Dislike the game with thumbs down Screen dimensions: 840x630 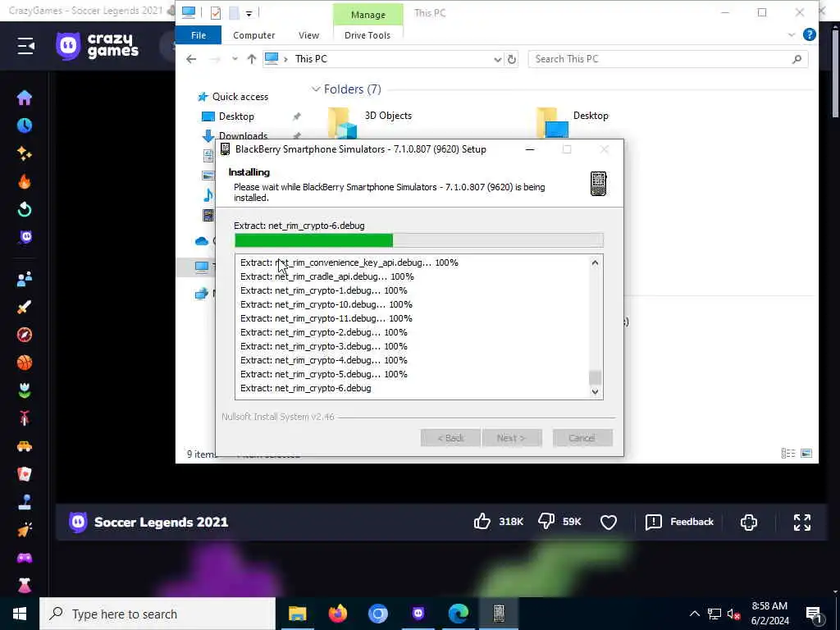pyautogui.click(x=546, y=521)
